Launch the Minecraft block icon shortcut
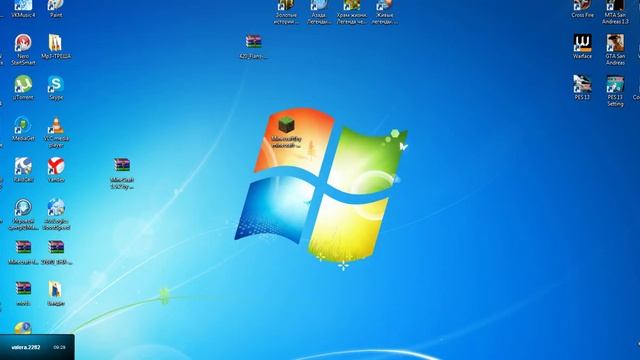The width and height of the screenshot is (640, 360). (286, 132)
